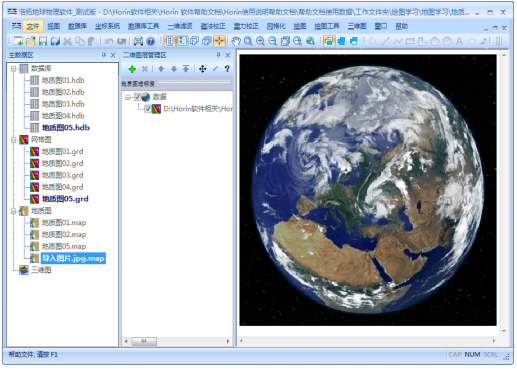The height and width of the screenshot is (371, 517).
Task: Click the Open folder toolbar icon
Action: coord(30,41)
